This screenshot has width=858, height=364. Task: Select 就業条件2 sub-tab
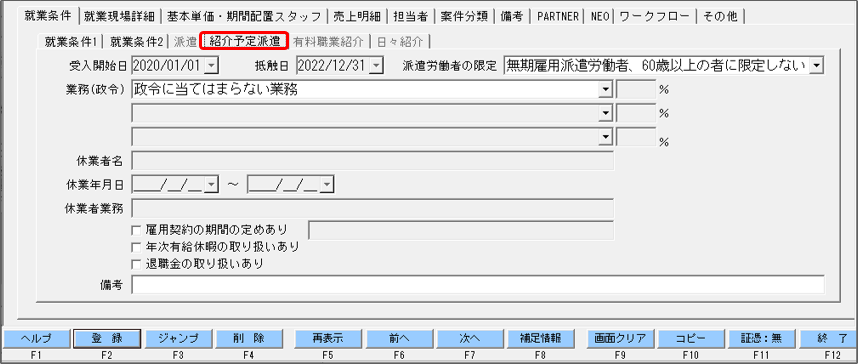136,42
